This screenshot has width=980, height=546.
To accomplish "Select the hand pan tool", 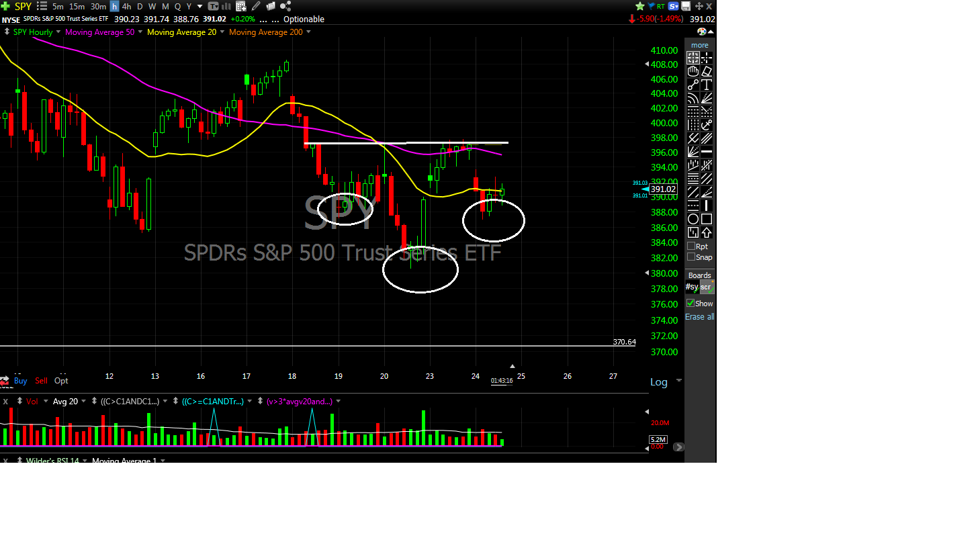I will coord(693,71).
